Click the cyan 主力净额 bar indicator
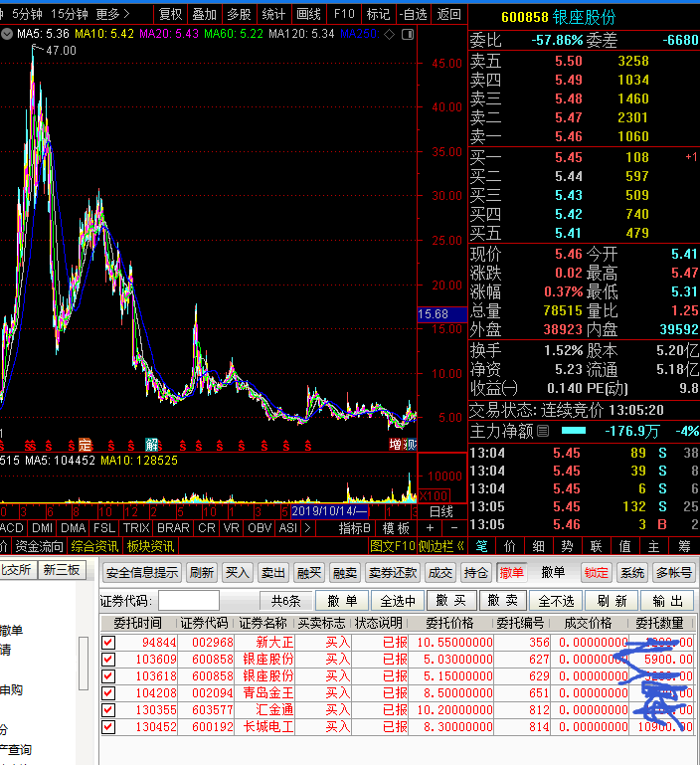Viewport: 700px width, 765px height. coord(574,431)
